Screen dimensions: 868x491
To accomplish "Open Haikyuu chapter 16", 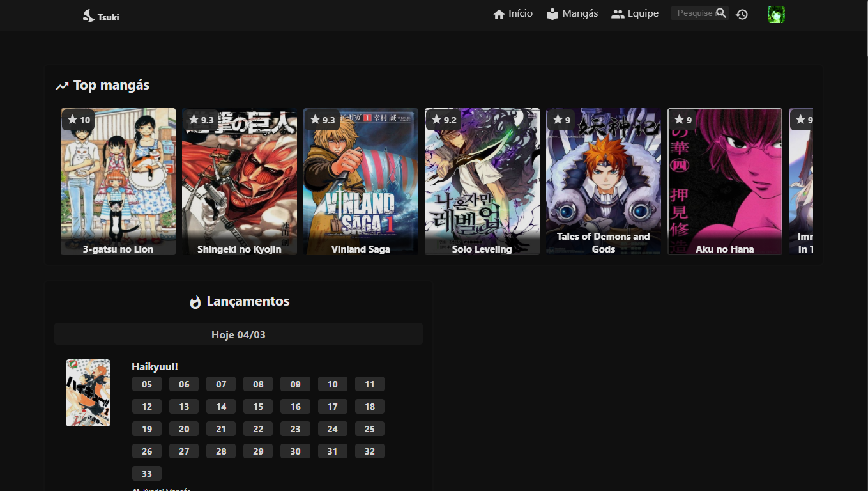I will [x=295, y=407].
